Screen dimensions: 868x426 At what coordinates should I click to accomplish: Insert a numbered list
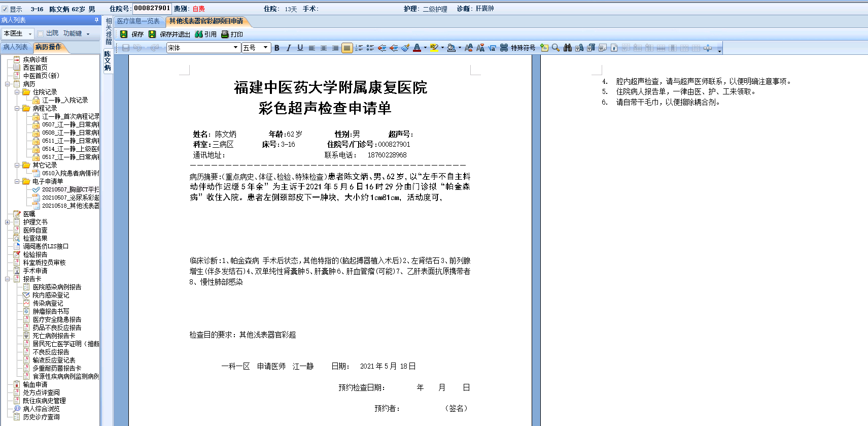tap(359, 48)
